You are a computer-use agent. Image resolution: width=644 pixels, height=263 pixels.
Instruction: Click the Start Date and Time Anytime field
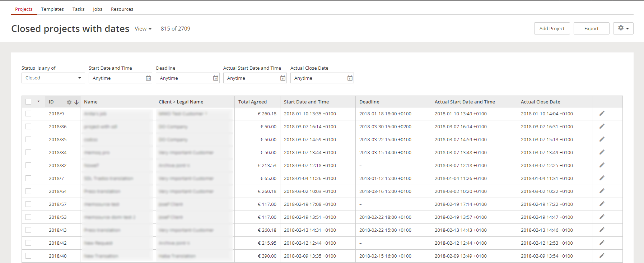[120, 78]
